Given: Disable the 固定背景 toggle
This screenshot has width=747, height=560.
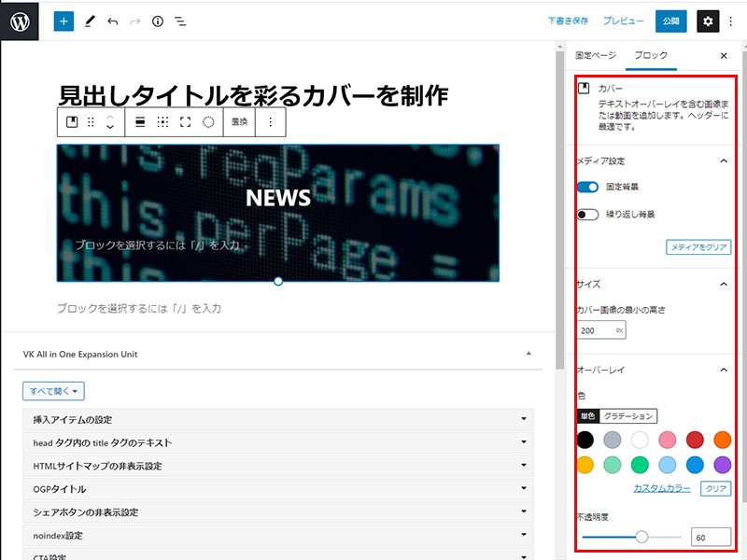Looking at the screenshot, I should pyautogui.click(x=587, y=188).
